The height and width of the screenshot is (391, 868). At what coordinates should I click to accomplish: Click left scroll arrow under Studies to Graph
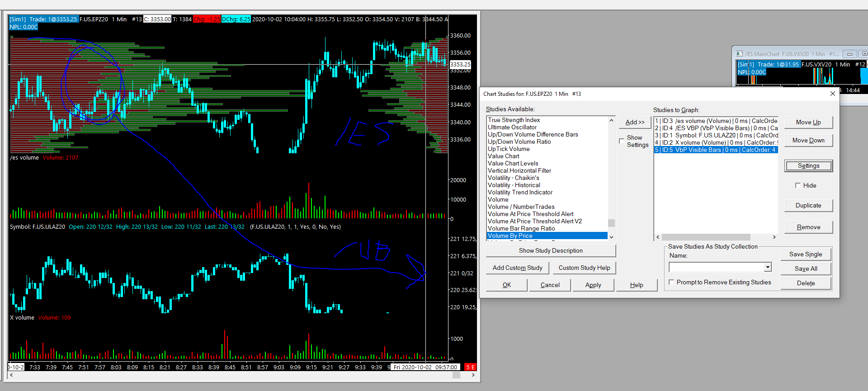pos(658,237)
